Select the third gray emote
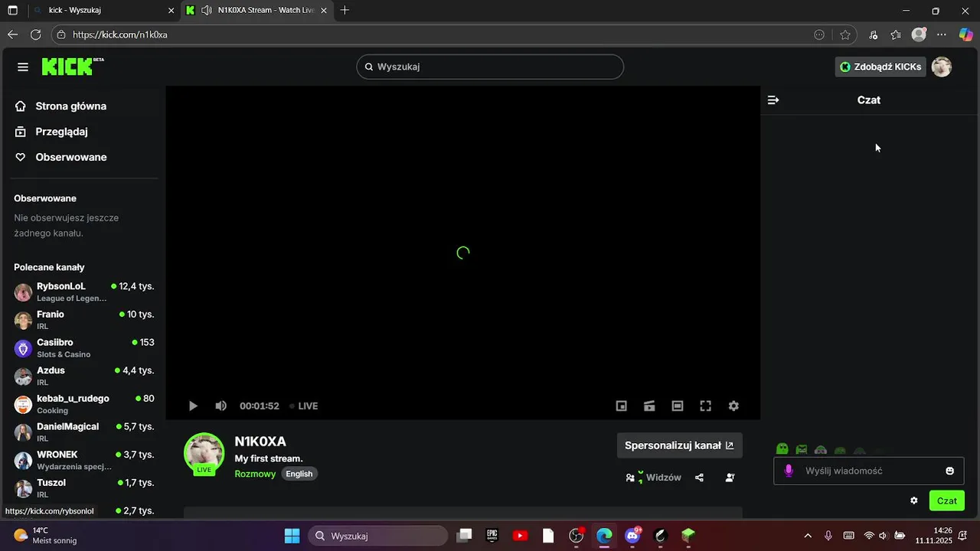This screenshot has width=980, height=551. tap(821, 451)
